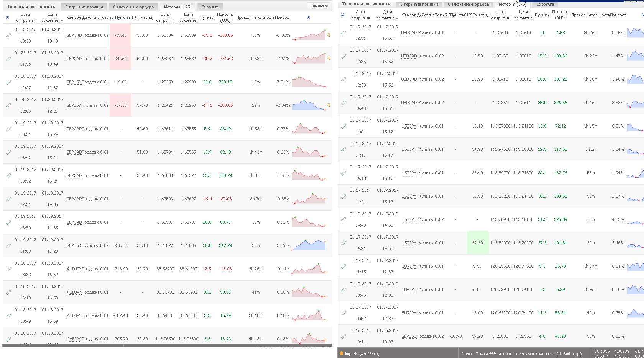Click the Продолжительность column header in the right panel
The width and height of the screenshot is (644, 358).
pyautogui.click(x=590, y=15)
